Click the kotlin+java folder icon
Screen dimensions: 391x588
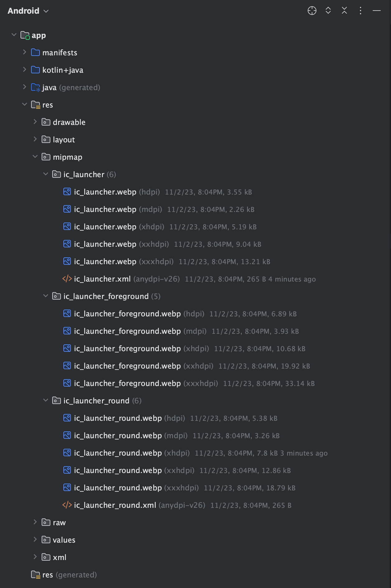tap(35, 70)
